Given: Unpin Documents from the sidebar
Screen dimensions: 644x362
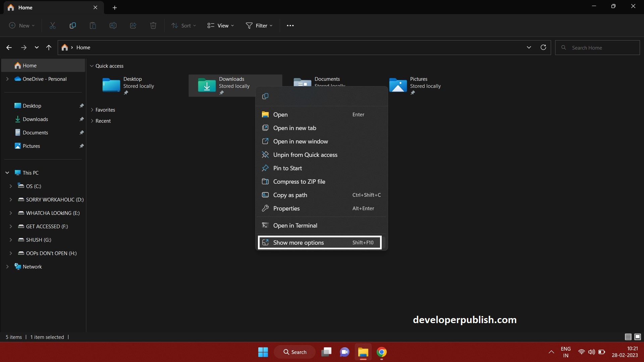Looking at the screenshot, I should point(82,132).
